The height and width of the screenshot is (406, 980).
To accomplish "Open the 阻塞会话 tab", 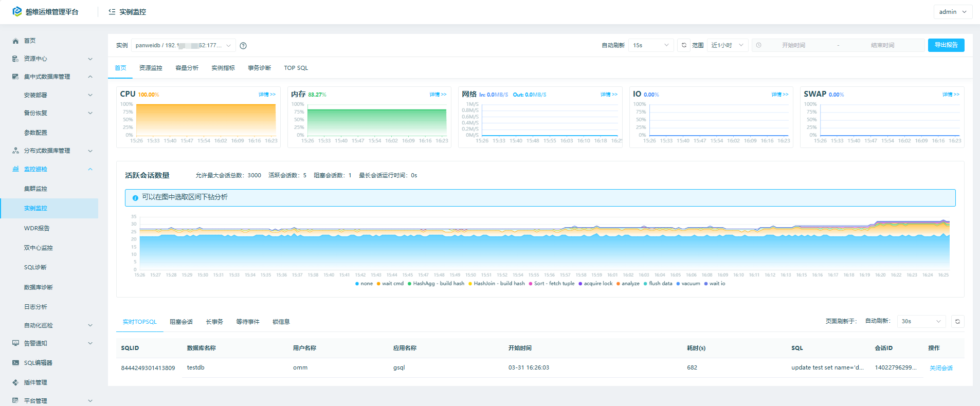I will pyautogui.click(x=182, y=322).
